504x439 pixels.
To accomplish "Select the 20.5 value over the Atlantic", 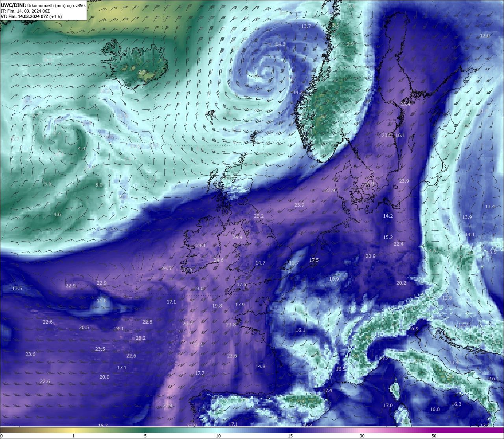I will coord(84,327).
